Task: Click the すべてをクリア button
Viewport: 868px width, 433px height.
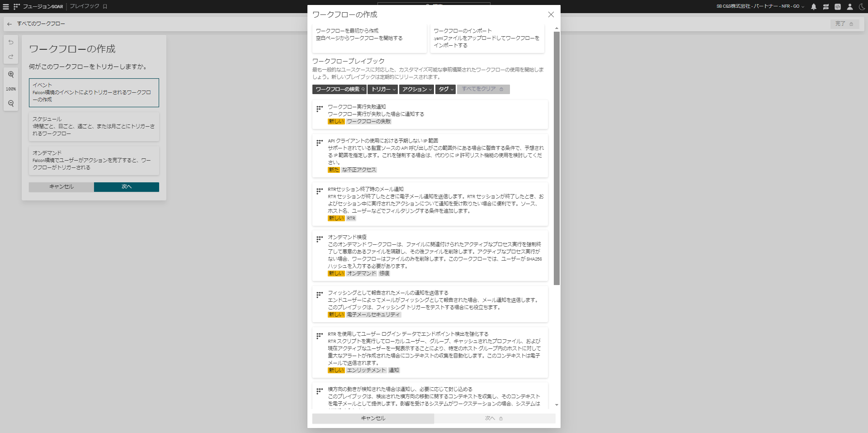Action: (x=483, y=89)
